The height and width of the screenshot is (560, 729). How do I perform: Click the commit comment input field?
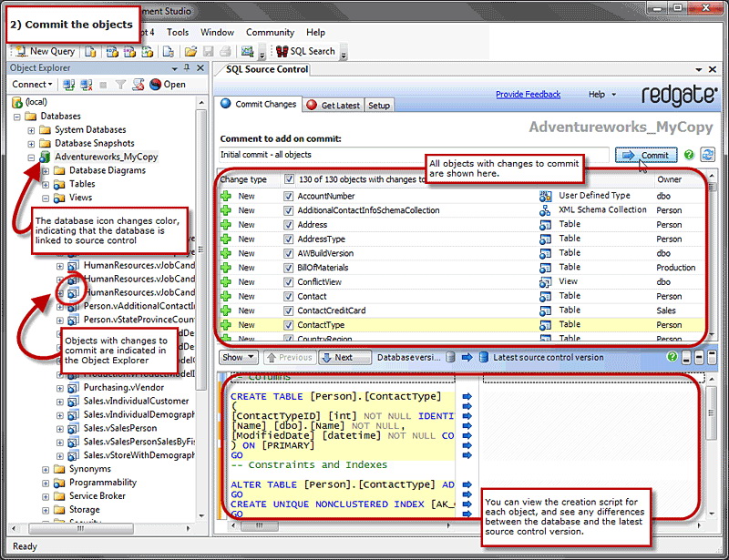(414, 155)
